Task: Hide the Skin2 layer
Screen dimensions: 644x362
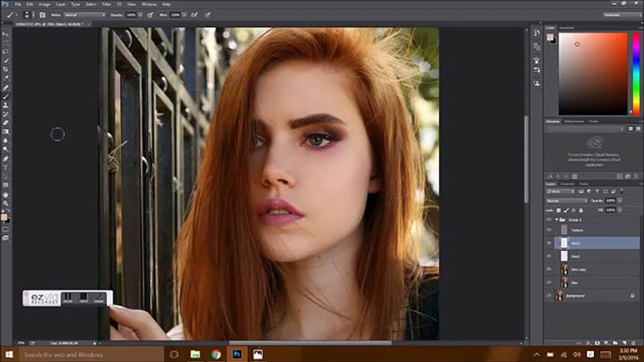Action: pos(549,256)
